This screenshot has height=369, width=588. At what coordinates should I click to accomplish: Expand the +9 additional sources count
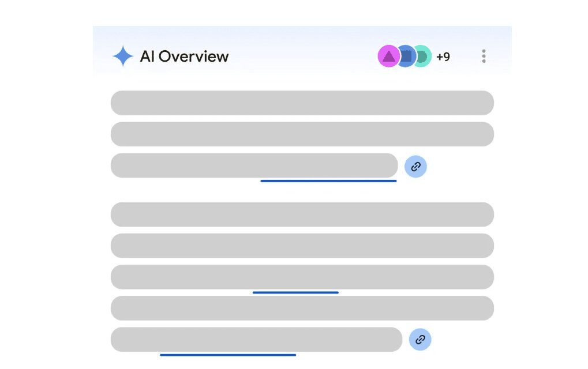443,57
